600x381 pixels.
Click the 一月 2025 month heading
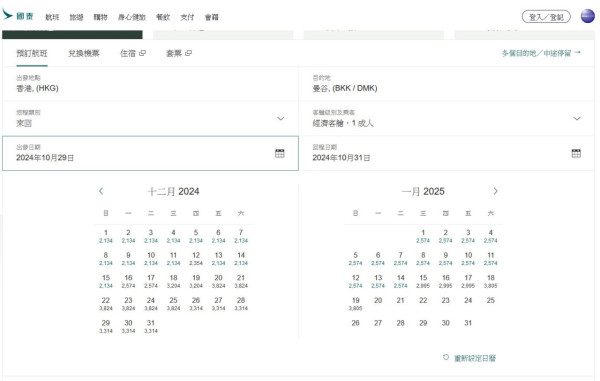(x=423, y=191)
